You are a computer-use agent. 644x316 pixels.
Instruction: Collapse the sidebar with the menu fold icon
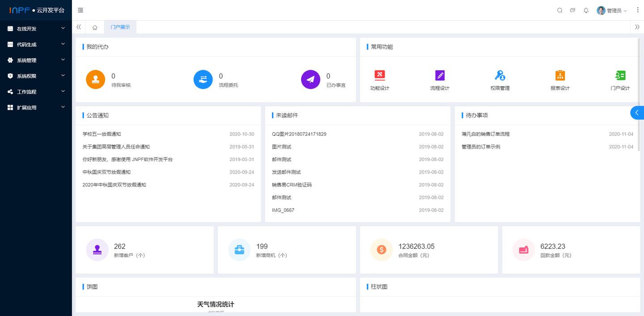[x=80, y=10]
